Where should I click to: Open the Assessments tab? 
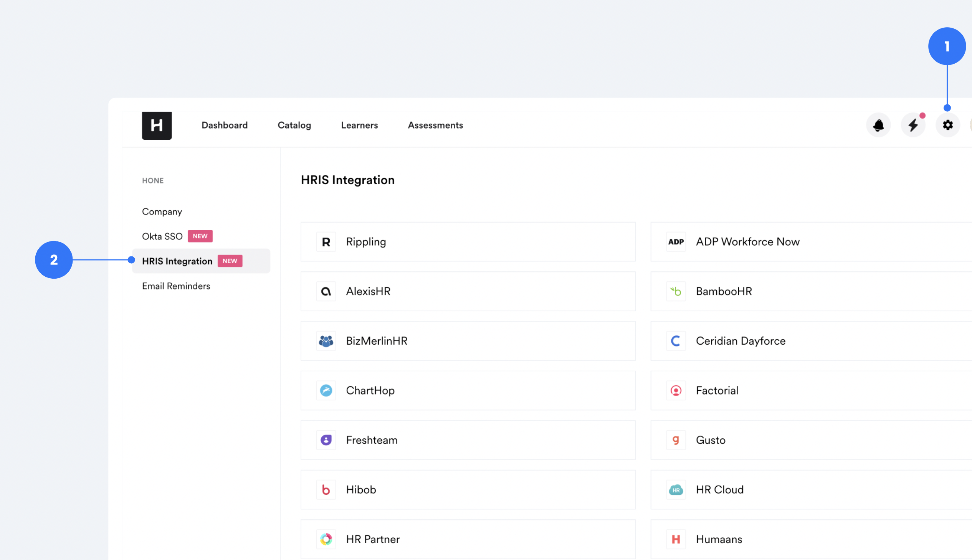tap(435, 126)
